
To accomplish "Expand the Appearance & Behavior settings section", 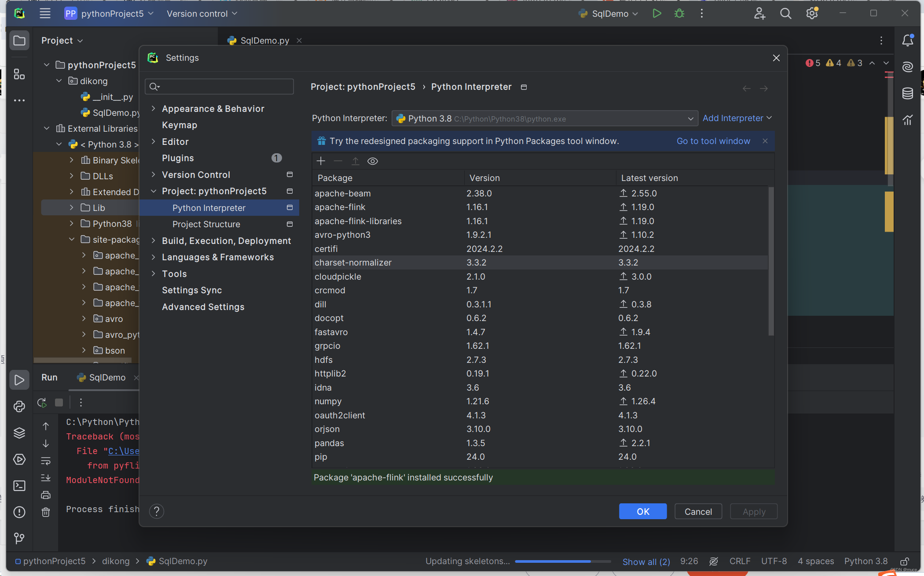I will (x=153, y=108).
